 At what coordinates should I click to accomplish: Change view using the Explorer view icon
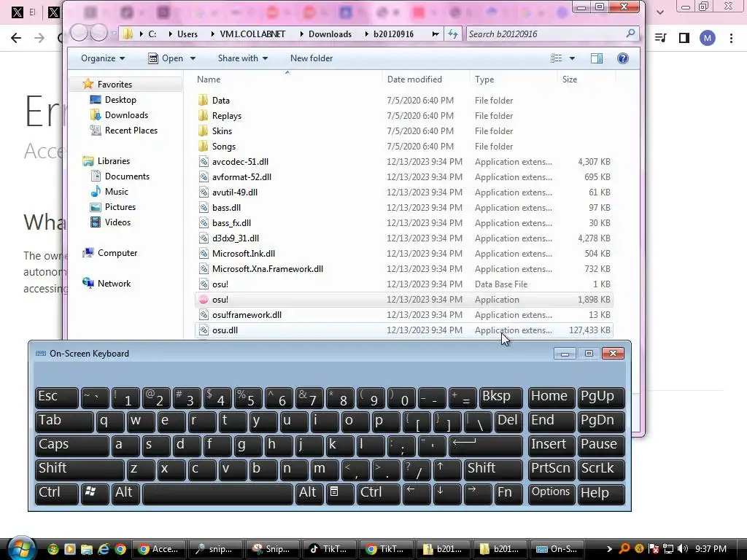[557, 58]
